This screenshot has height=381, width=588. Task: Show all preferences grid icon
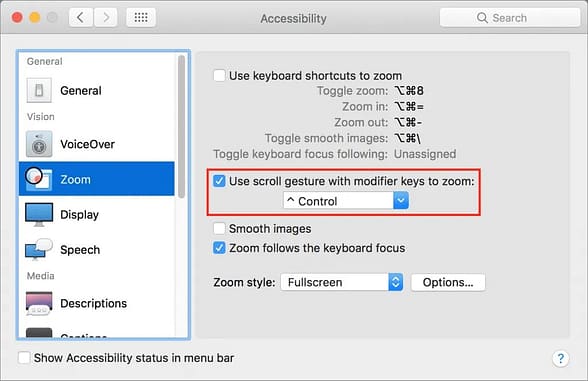click(141, 17)
